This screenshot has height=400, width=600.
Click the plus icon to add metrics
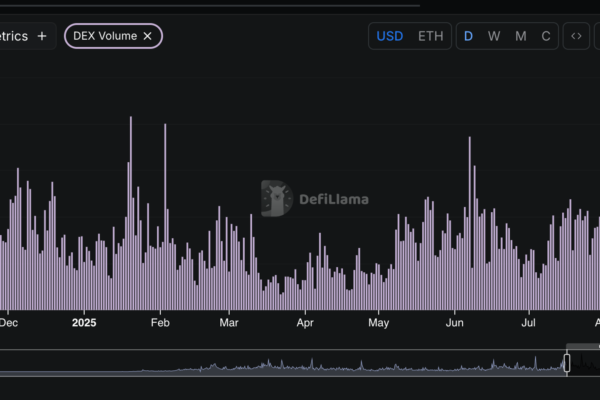tap(42, 36)
